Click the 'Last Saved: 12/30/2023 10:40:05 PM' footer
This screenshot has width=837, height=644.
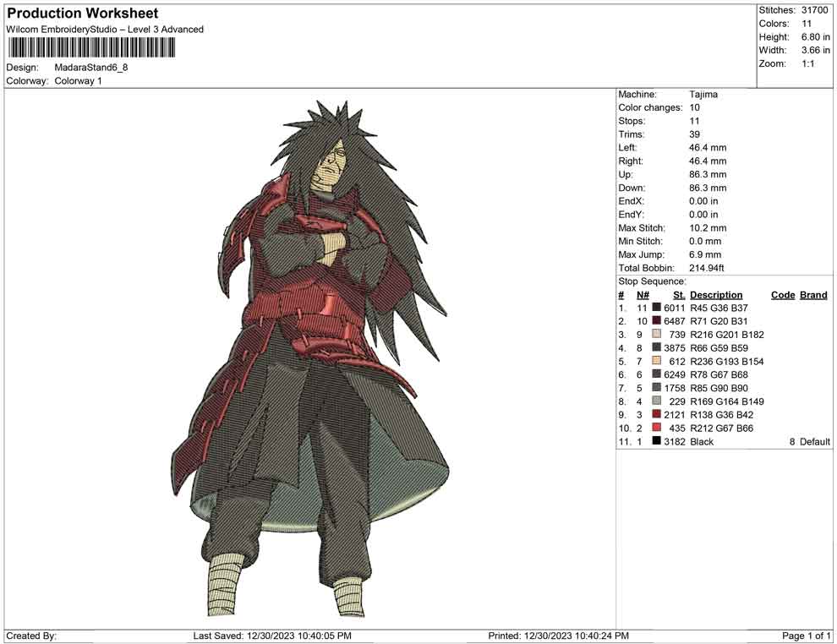272,636
